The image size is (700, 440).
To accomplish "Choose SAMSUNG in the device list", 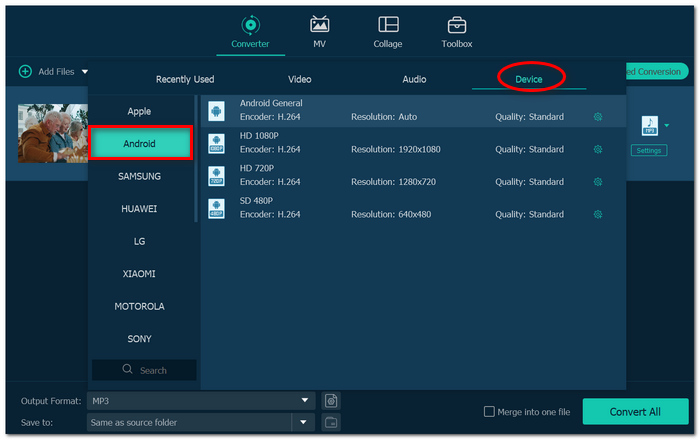I will (139, 176).
